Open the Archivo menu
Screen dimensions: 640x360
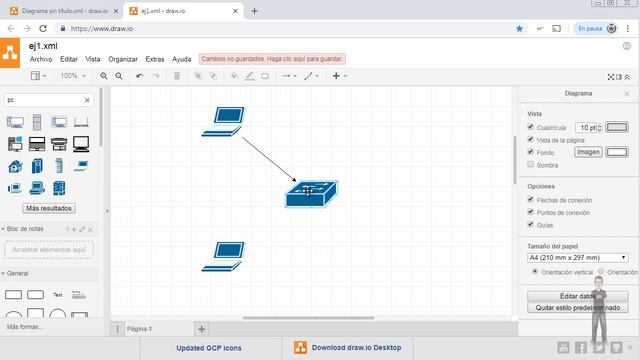point(41,59)
